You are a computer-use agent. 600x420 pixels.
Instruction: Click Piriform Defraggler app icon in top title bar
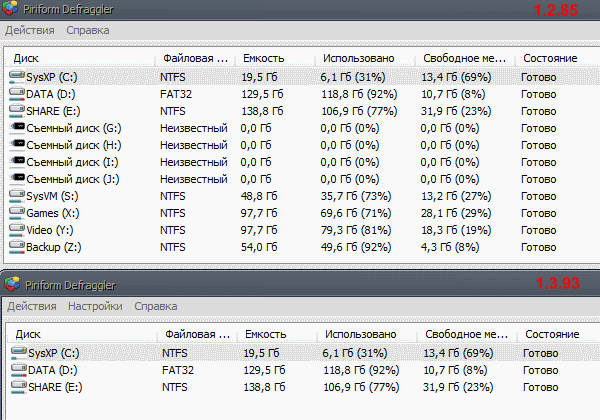click(x=13, y=10)
